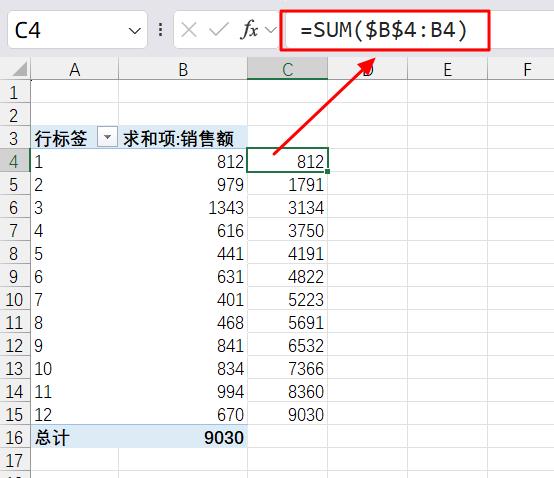Image resolution: width=554 pixels, height=478 pixels.
Task: Click cell with running total 6532
Action: [x=288, y=345]
